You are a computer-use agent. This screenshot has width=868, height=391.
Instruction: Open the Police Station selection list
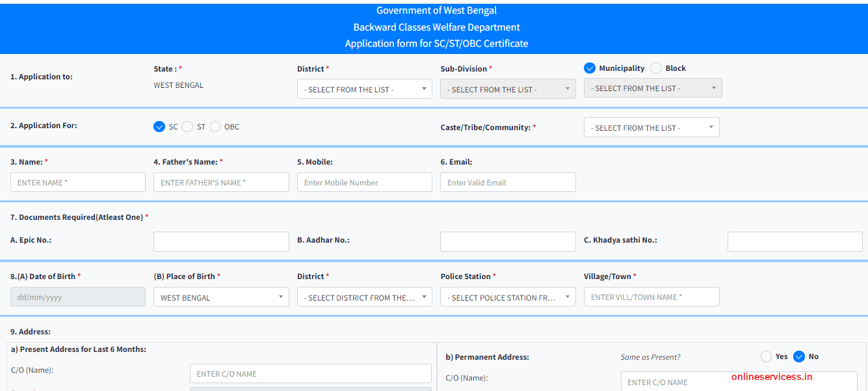(508, 296)
